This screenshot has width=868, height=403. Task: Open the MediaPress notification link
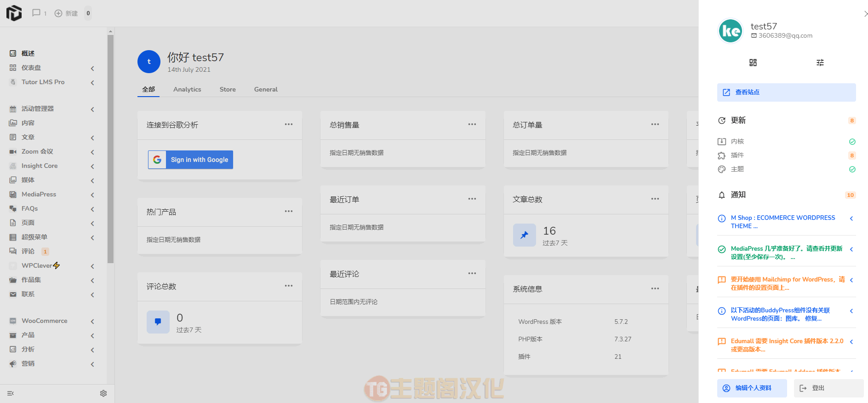(x=787, y=253)
